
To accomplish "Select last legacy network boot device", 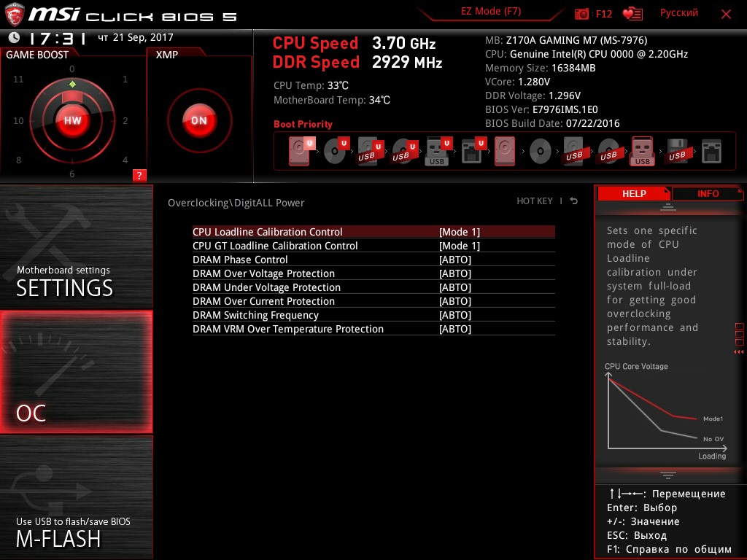I will click(711, 152).
